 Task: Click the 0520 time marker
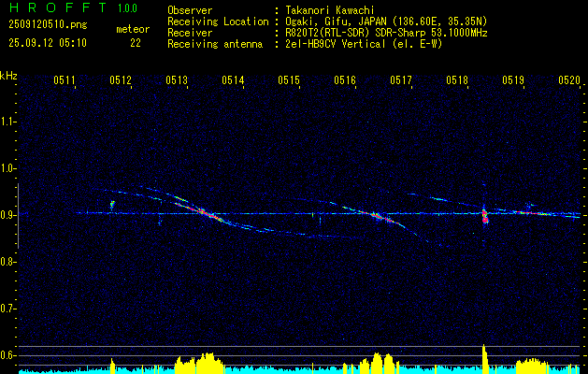tap(569, 80)
